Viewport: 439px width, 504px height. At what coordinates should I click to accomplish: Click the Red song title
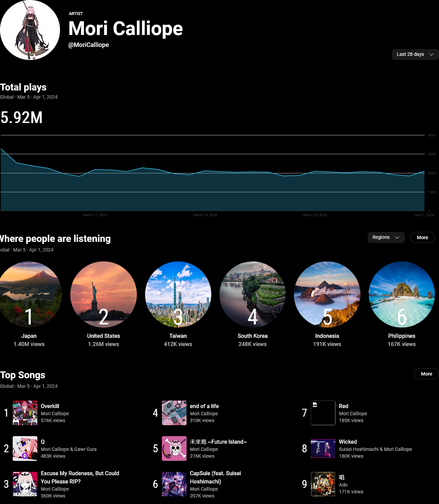tap(344, 406)
